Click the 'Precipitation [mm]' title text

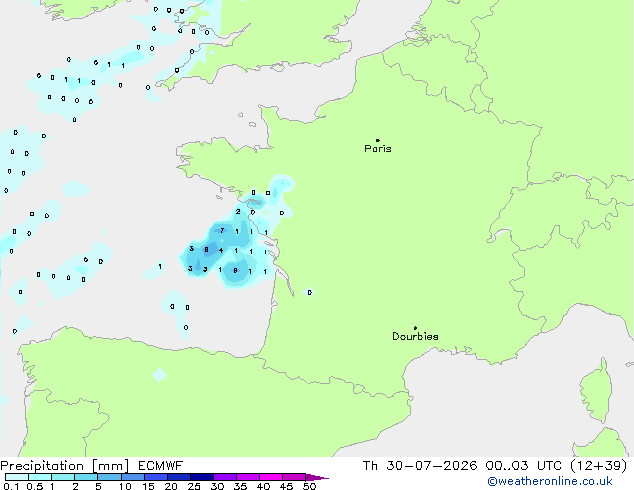(65, 466)
